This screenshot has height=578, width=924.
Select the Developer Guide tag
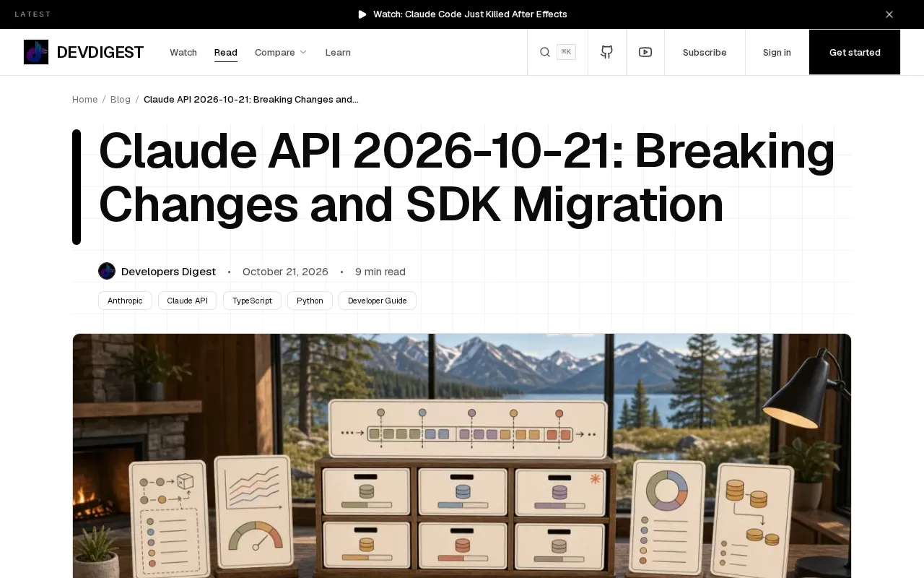[378, 301]
